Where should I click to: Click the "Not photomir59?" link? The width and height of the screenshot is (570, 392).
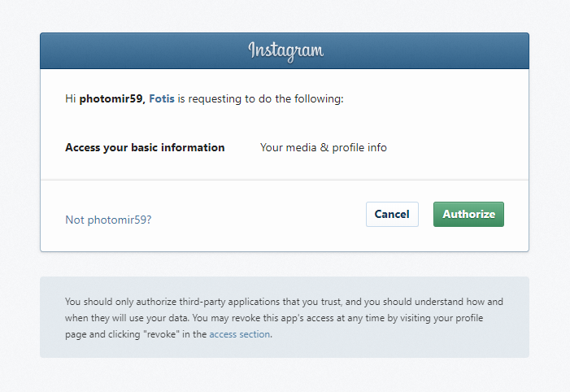coord(108,220)
